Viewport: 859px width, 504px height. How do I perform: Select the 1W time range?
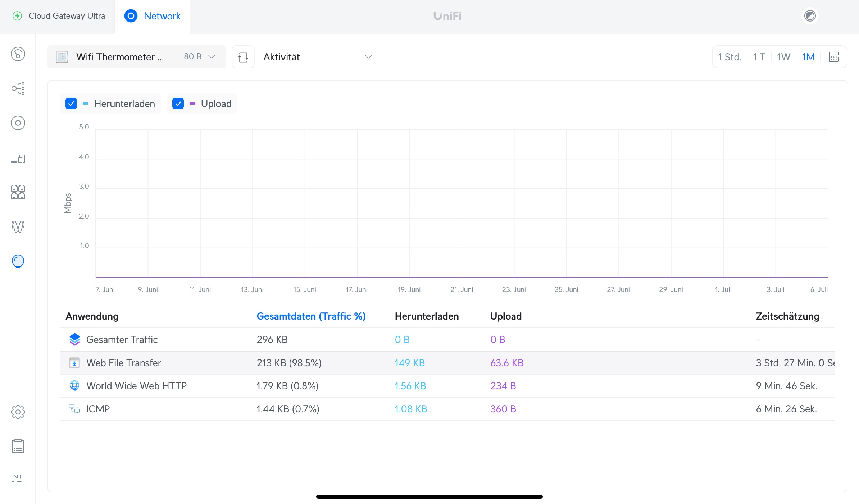tap(783, 57)
